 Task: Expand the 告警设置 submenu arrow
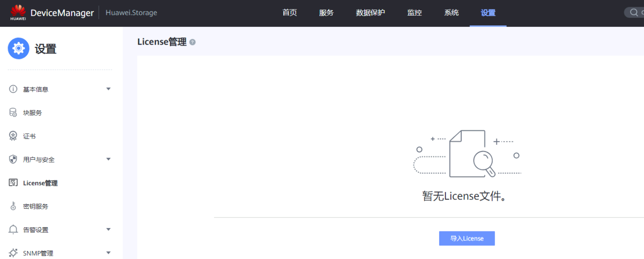click(x=108, y=230)
